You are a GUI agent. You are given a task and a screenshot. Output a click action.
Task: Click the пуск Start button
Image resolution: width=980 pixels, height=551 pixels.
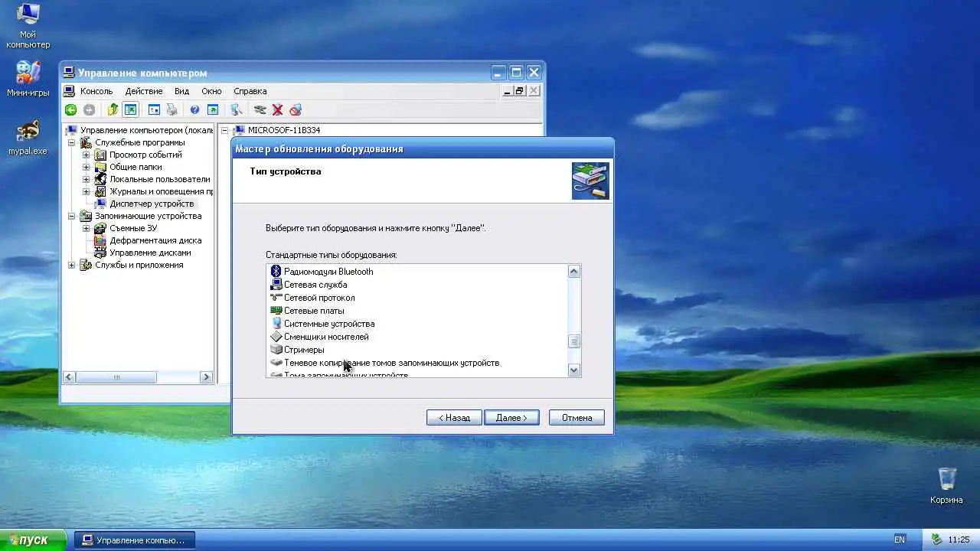coord(33,540)
